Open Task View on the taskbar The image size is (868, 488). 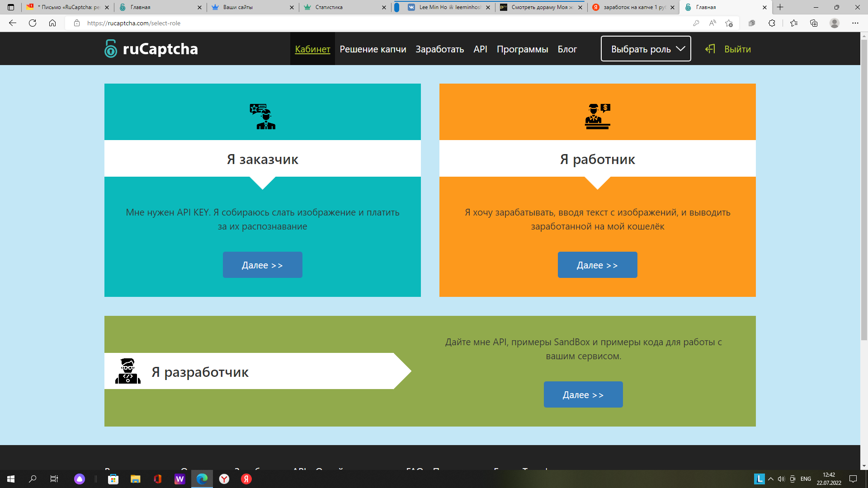[x=54, y=479]
